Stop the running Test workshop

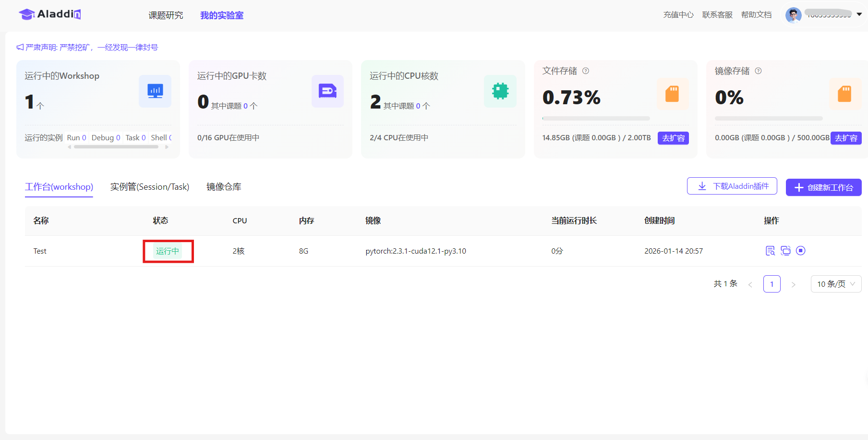(x=800, y=251)
